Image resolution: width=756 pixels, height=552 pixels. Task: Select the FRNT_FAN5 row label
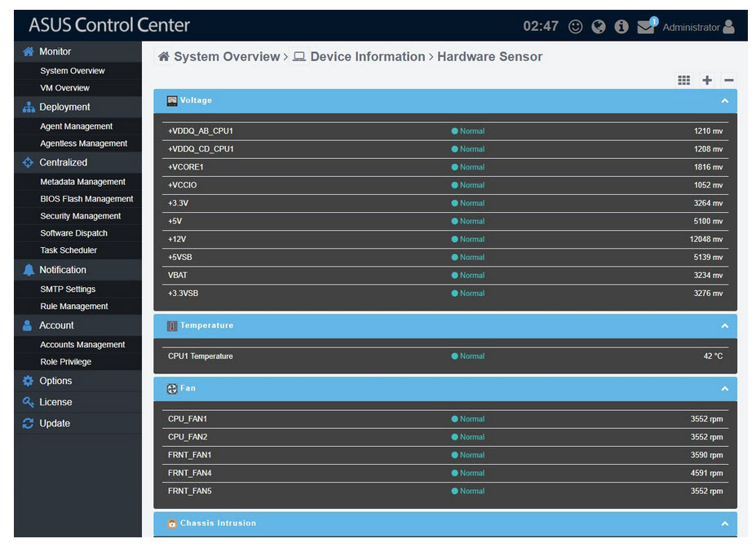[x=189, y=492]
